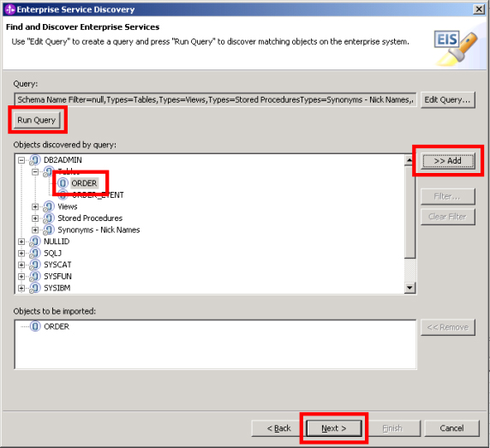This screenshot has width=490, height=448.
Task: Click the Stored Procedures folder icon
Action: click(x=49, y=218)
